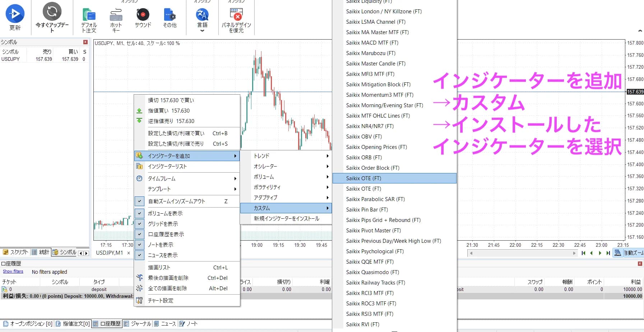Viewport: 644px width, 332px height.
Task: Click the 更新 update play icon
Action: pos(15,14)
